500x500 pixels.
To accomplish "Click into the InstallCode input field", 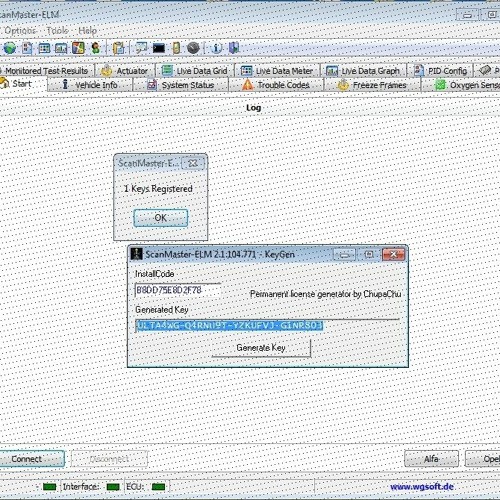I will (x=178, y=290).
